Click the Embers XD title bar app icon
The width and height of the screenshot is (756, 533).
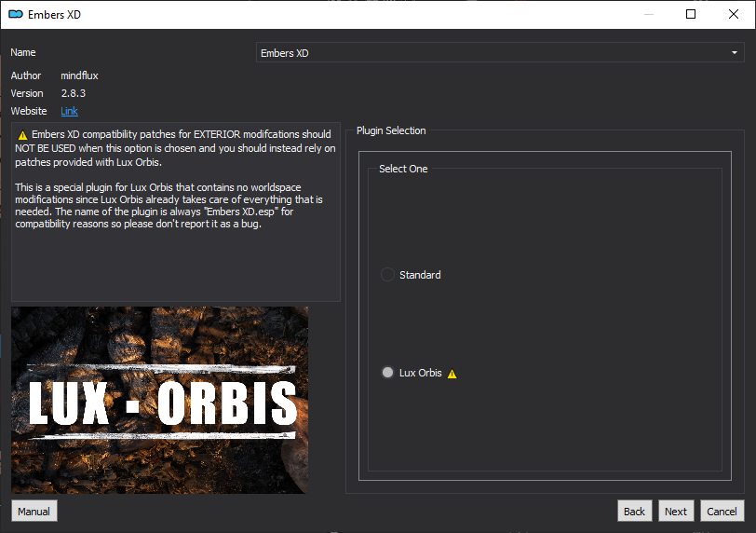16,15
